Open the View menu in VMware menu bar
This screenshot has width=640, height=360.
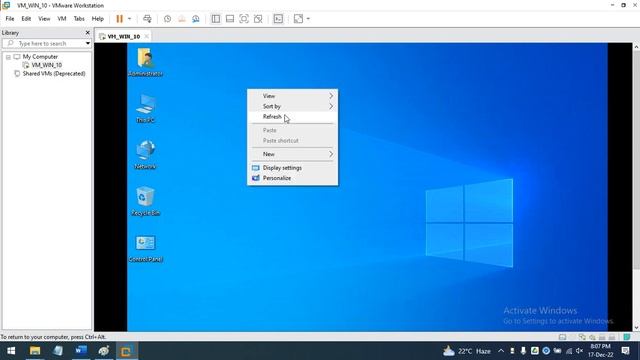point(44,19)
